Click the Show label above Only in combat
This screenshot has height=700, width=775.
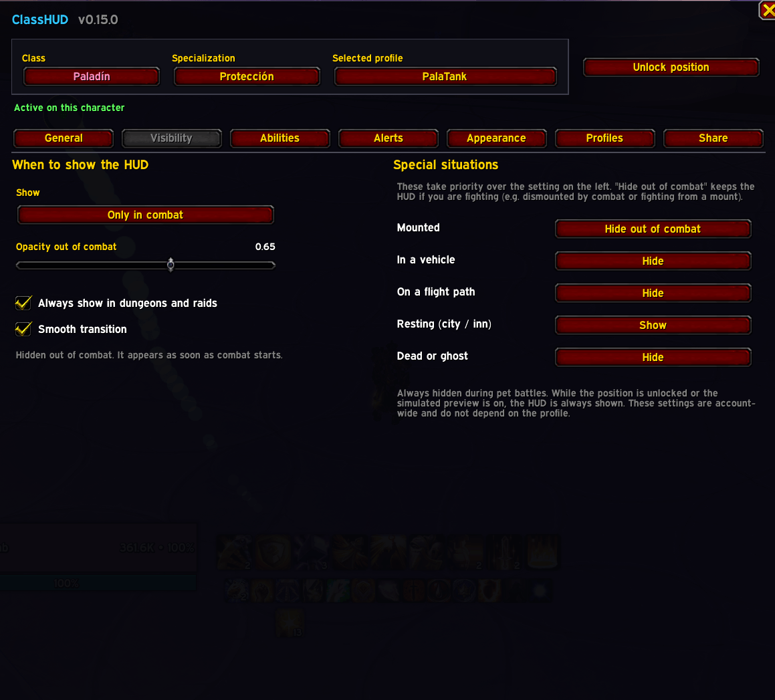coord(27,193)
